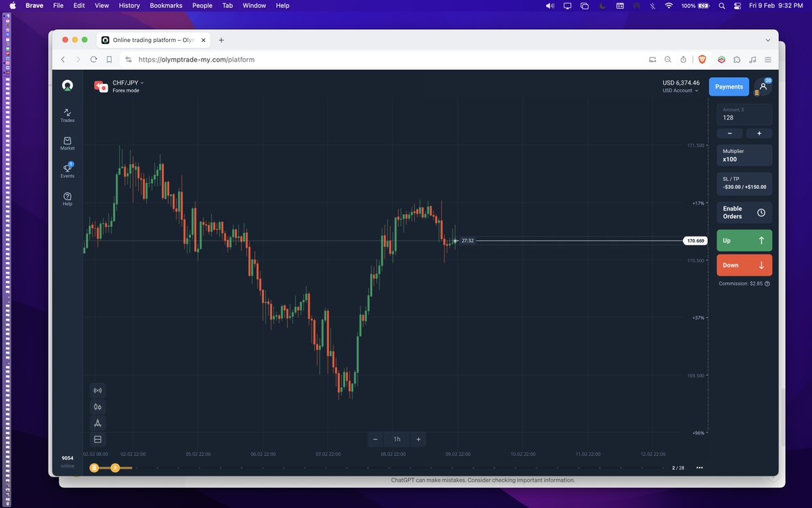The width and height of the screenshot is (812, 508).
Task: Click the 2 / 28 progress counter
Action: (x=678, y=468)
